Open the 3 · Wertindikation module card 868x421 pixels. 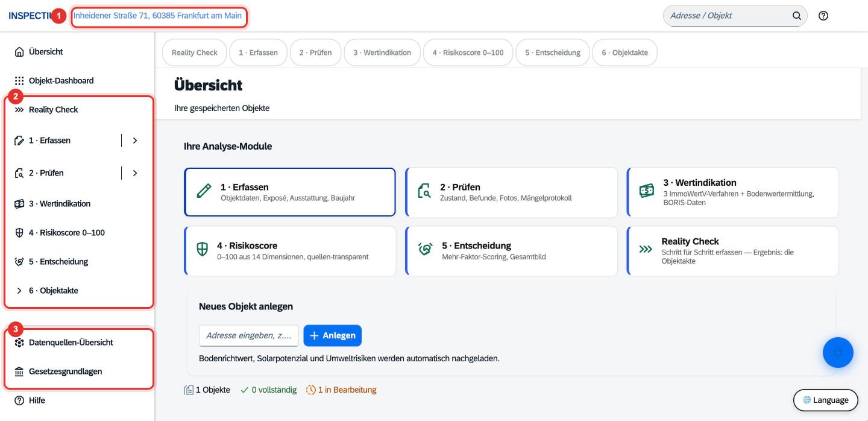[732, 192]
